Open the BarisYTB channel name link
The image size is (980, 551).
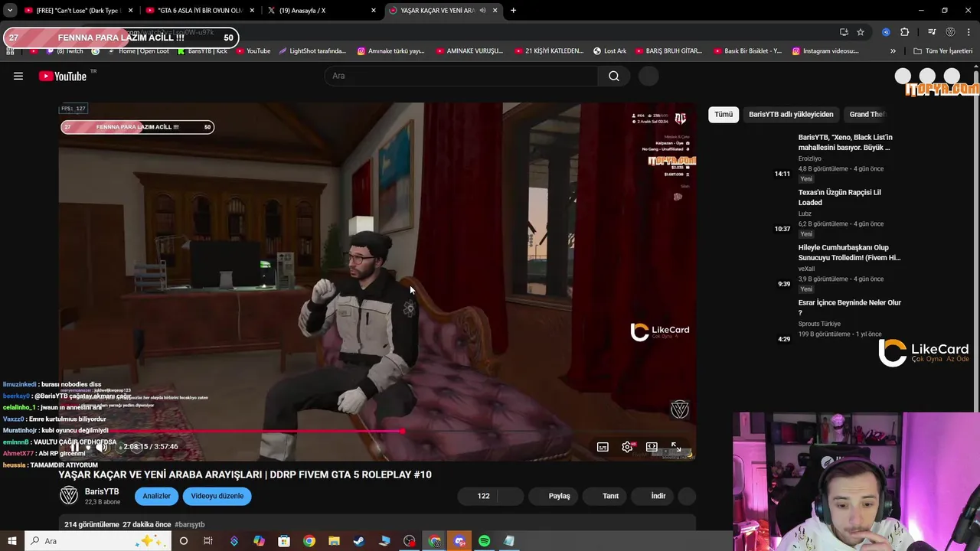click(x=102, y=491)
